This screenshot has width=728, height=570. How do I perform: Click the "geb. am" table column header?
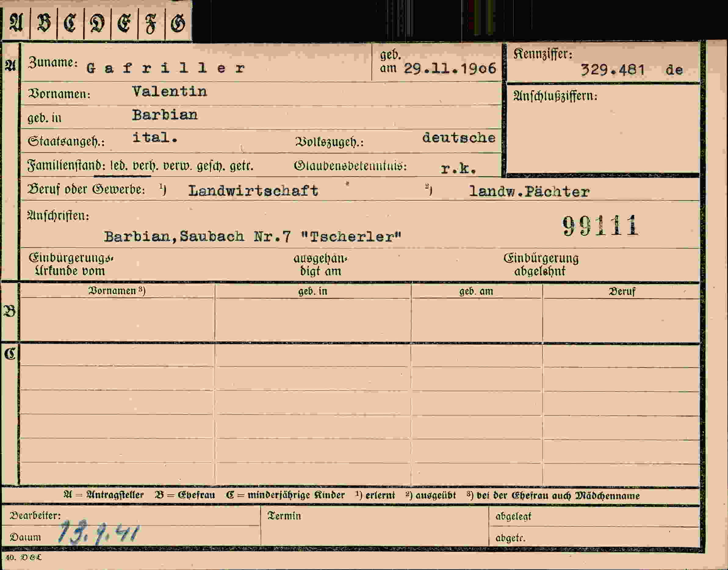coord(476,291)
